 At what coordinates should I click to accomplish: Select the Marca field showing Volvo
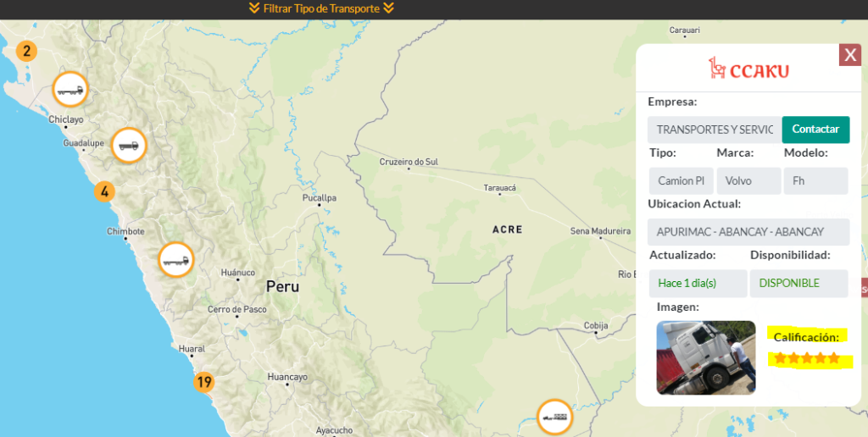click(748, 180)
